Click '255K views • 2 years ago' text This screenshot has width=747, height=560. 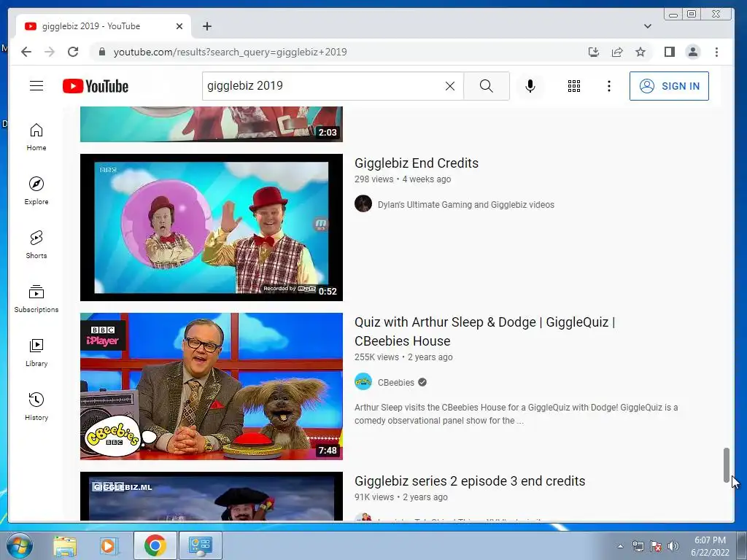point(403,357)
